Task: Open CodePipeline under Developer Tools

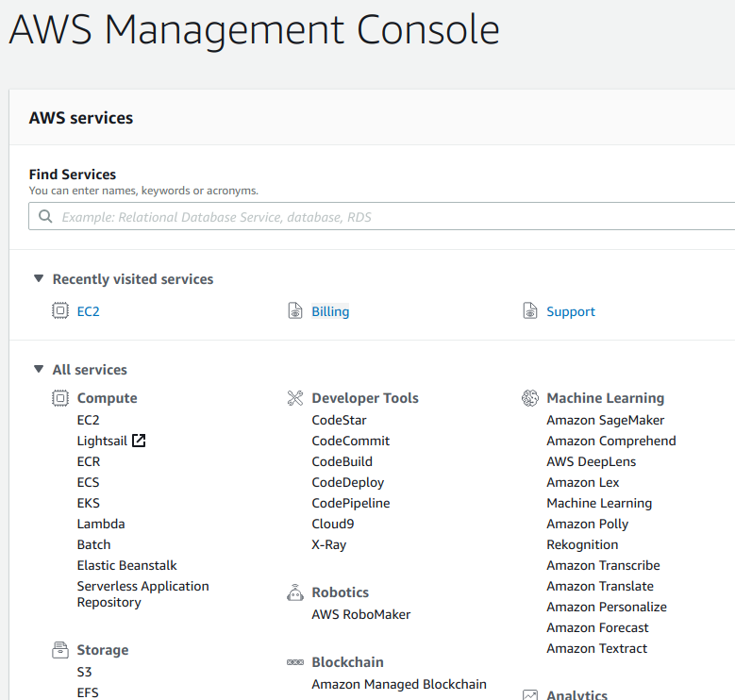Action: point(351,503)
